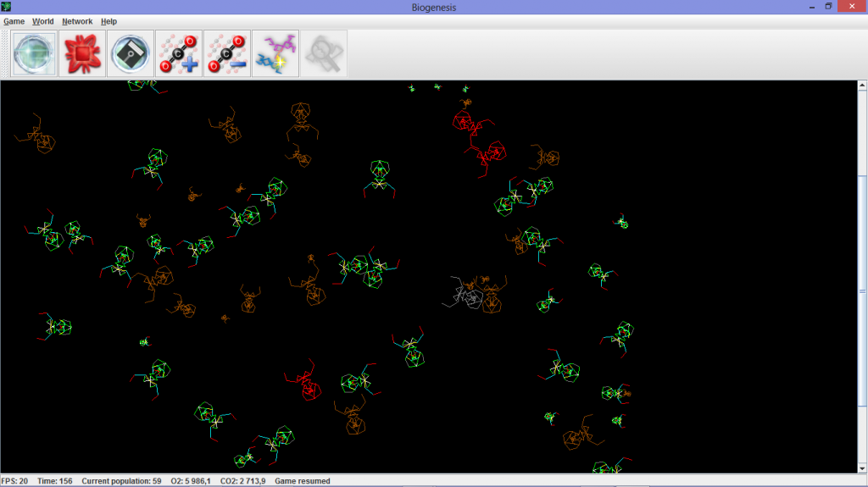Click the 'CO2: 2 713,9' status text
868x487 pixels.
242,481
